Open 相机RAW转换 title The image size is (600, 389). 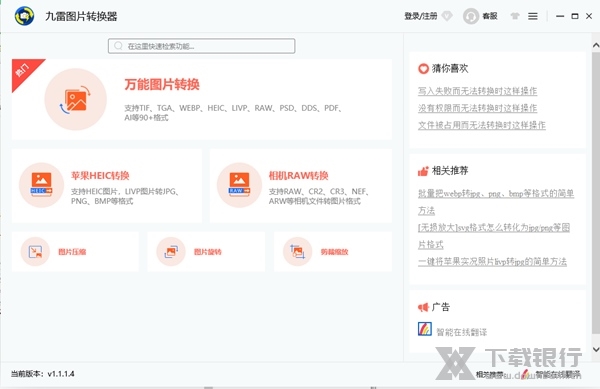pyautogui.click(x=298, y=176)
